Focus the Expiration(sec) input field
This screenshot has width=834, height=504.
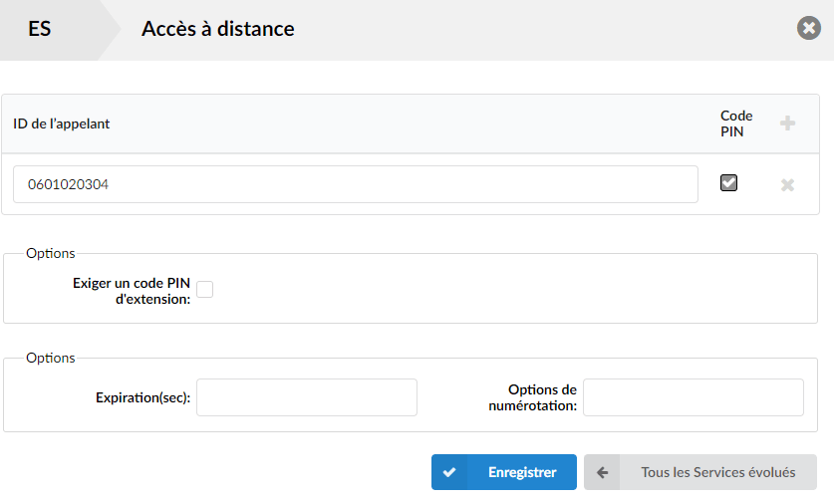click(x=306, y=397)
